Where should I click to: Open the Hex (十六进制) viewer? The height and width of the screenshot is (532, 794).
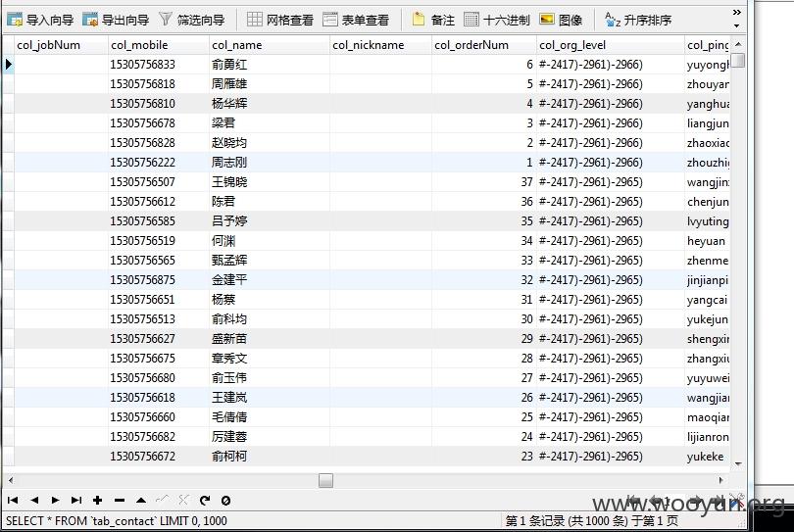(x=497, y=20)
